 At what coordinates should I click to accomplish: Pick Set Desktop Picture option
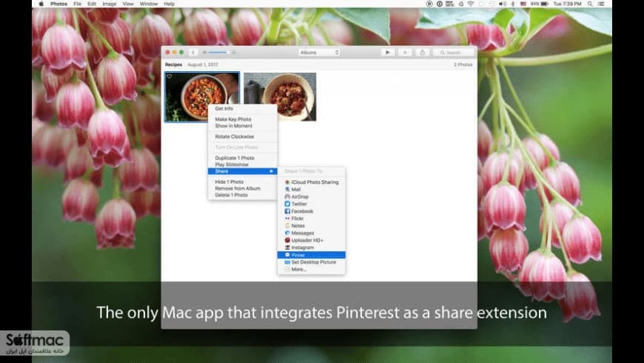[312, 262]
